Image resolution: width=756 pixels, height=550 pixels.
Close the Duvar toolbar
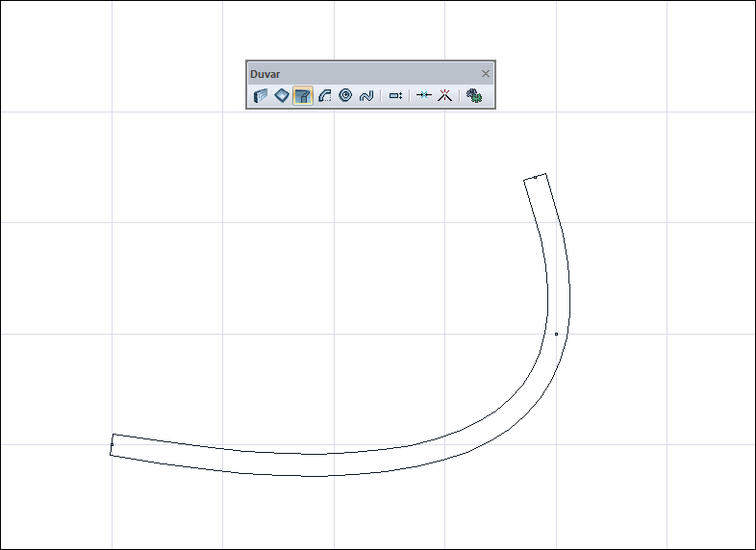486,74
